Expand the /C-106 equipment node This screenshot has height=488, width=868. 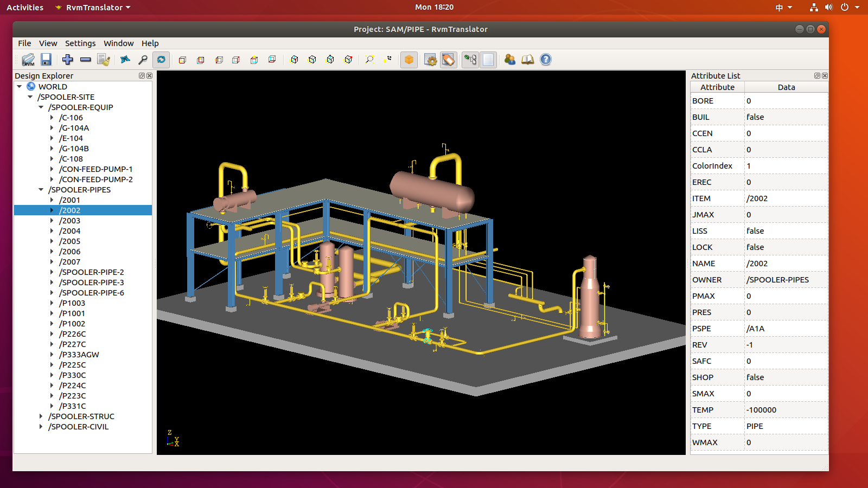tap(52, 118)
